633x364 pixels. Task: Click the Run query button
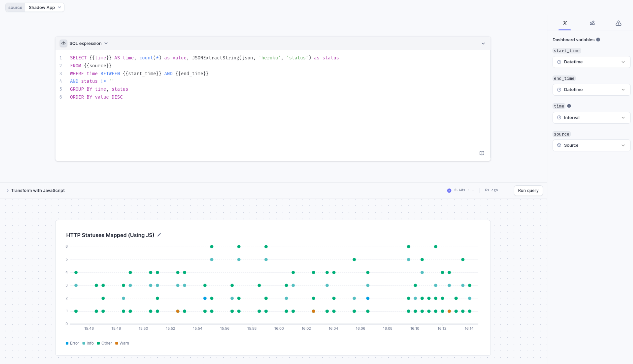(x=528, y=190)
